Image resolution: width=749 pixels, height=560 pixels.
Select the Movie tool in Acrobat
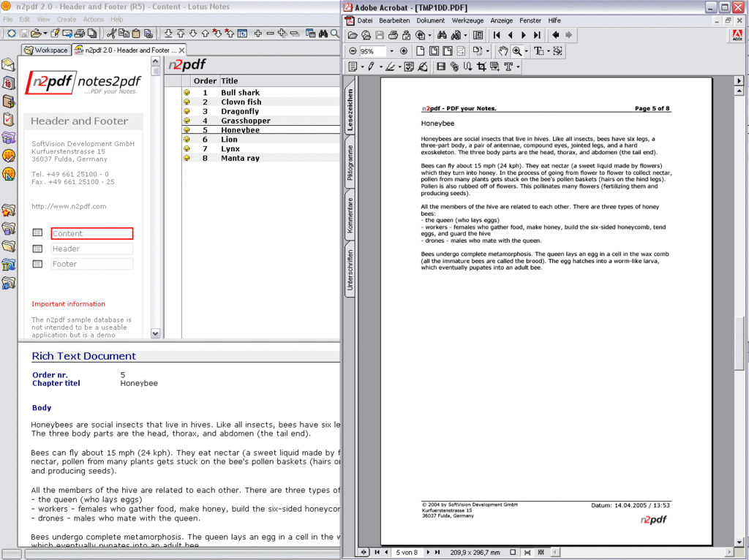[x=441, y=67]
